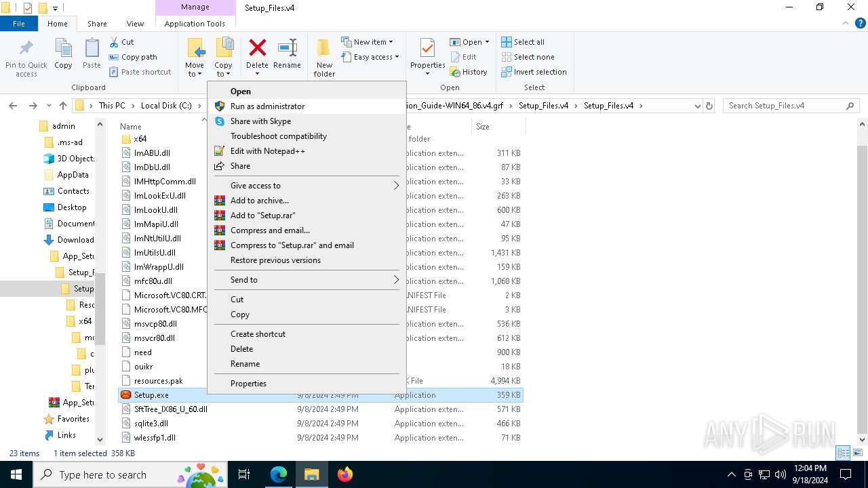Select Add to archive... menu entry
Image resolution: width=868 pixels, height=488 pixels.
pyautogui.click(x=307, y=201)
